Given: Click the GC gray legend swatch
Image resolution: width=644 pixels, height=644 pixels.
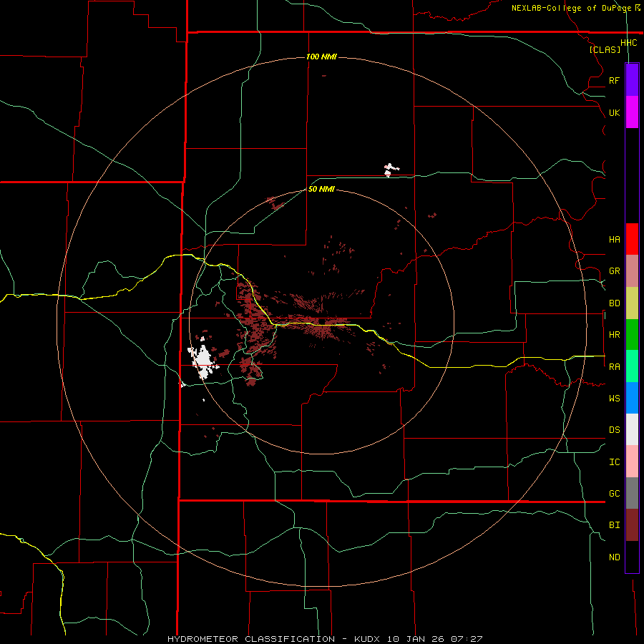Looking at the screenshot, I should 632,493.
